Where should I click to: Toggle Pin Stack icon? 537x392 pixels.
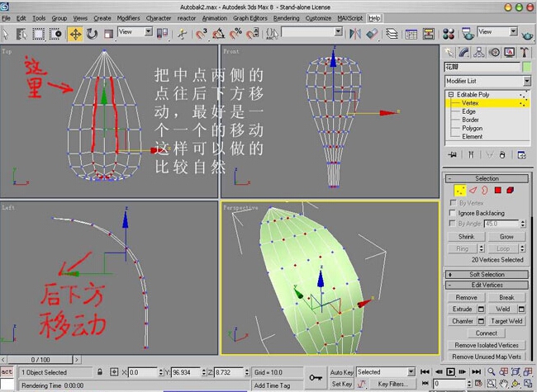pos(453,155)
